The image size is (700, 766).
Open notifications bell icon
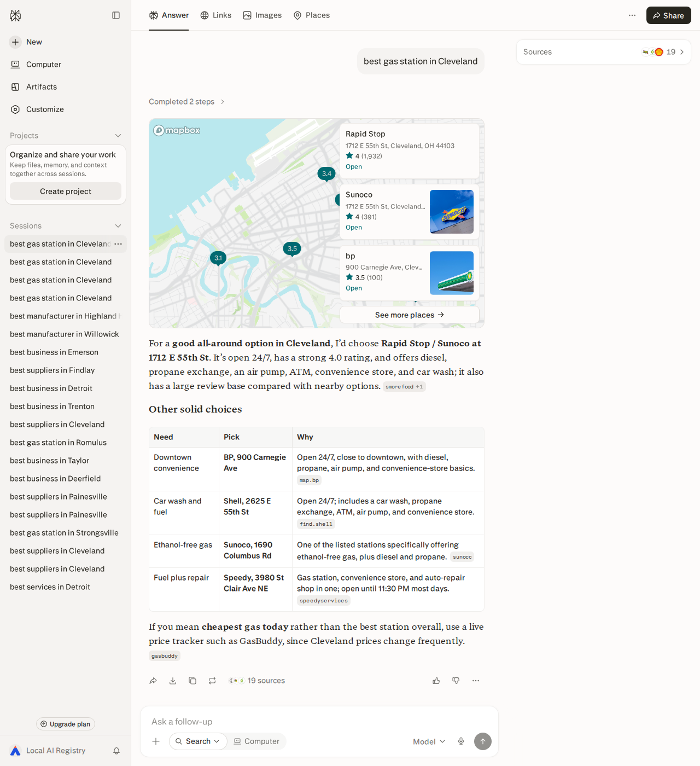point(116,751)
